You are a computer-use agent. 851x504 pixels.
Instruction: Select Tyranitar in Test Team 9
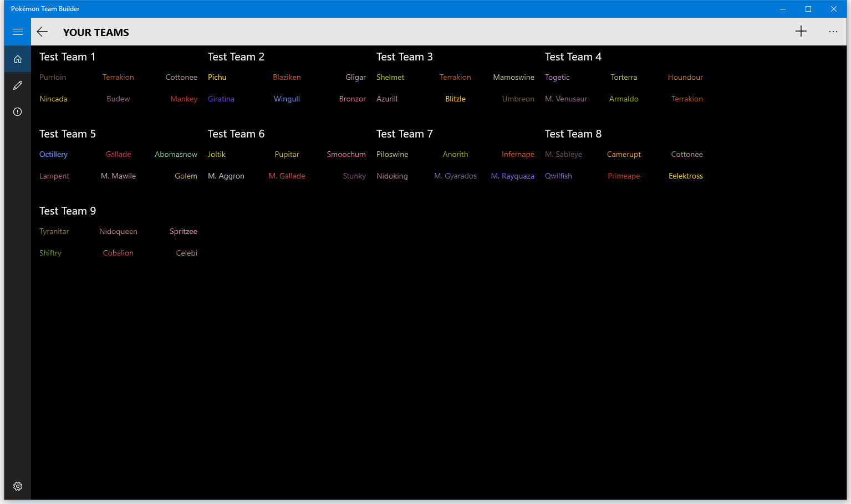tap(54, 231)
